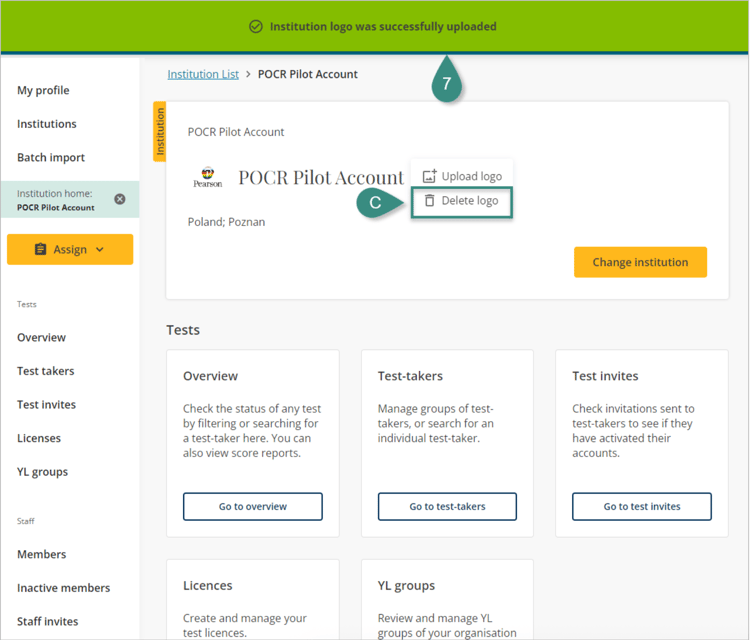Image resolution: width=750 pixels, height=640 pixels.
Task: Click the Pearson institution logo
Action: point(208,177)
